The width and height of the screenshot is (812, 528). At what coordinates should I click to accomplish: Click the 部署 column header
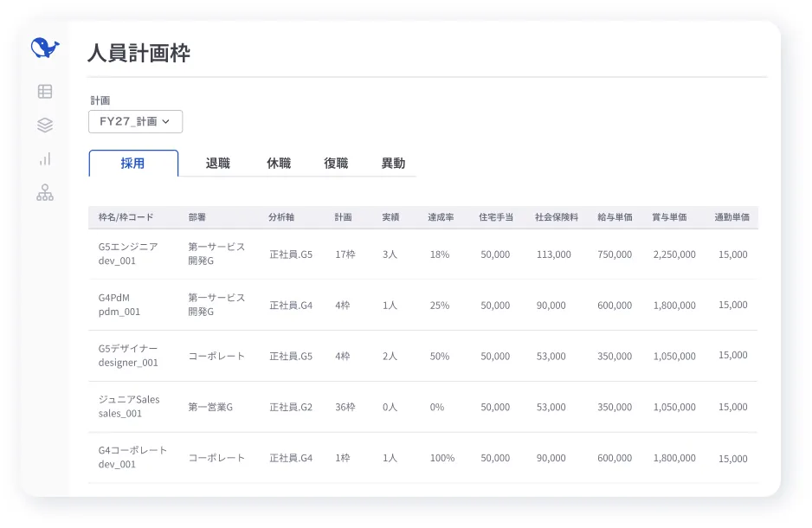pyautogui.click(x=197, y=217)
